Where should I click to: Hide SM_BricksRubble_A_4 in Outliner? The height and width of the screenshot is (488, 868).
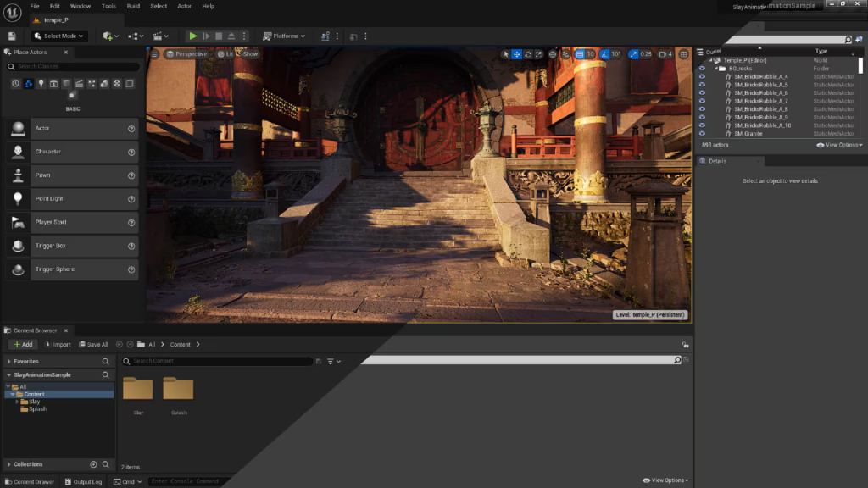[x=702, y=77]
